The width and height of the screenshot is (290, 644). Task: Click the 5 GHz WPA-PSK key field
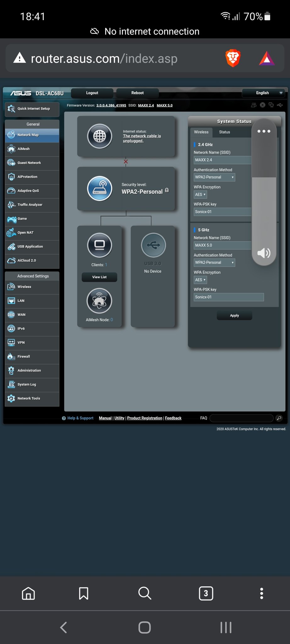click(x=229, y=297)
